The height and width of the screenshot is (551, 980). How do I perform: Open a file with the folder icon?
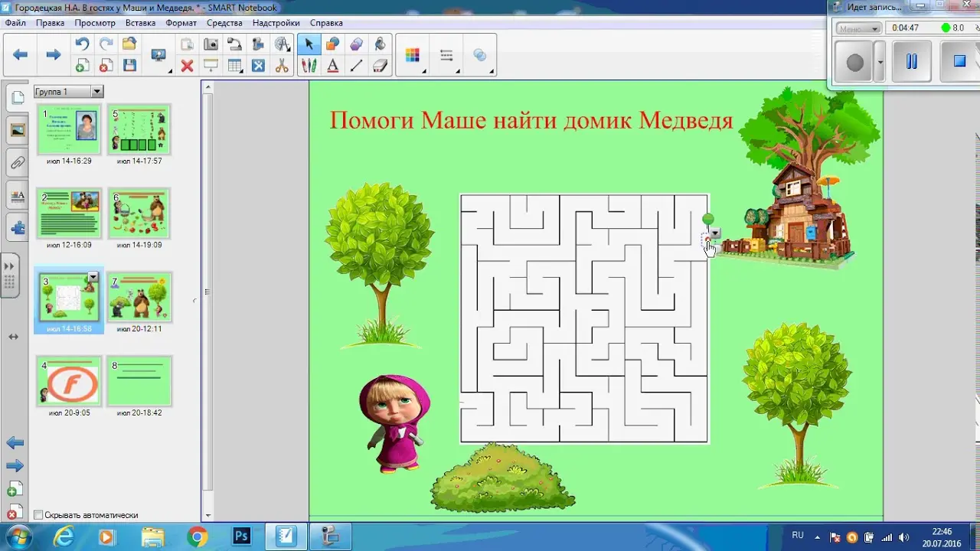129,44
